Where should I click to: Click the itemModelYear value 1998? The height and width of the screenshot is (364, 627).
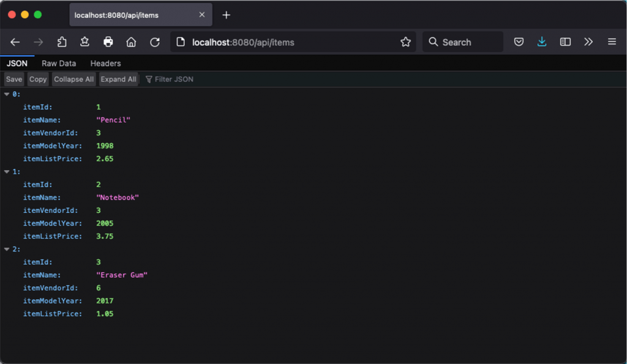105,146
